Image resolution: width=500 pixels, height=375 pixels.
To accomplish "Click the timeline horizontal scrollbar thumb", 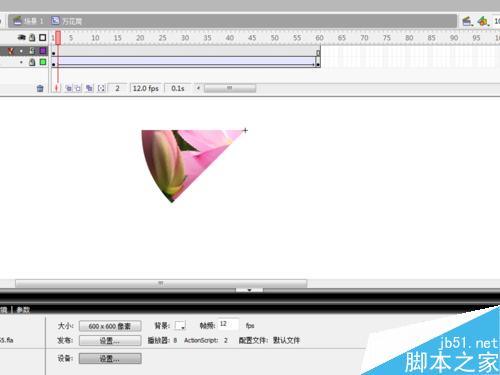I will 230,88.
